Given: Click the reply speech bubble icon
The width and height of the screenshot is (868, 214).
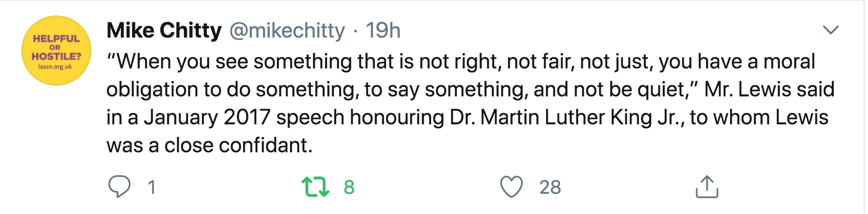Looking at the screenshot, I should (x=119, y=187).
